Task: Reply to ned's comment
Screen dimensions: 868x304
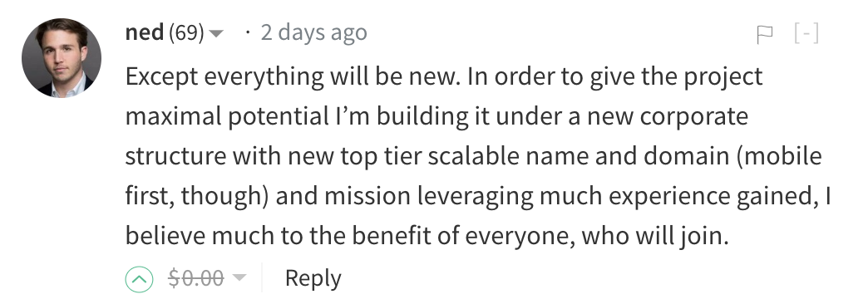Action: pyautogui.click(x=313, y=278)
